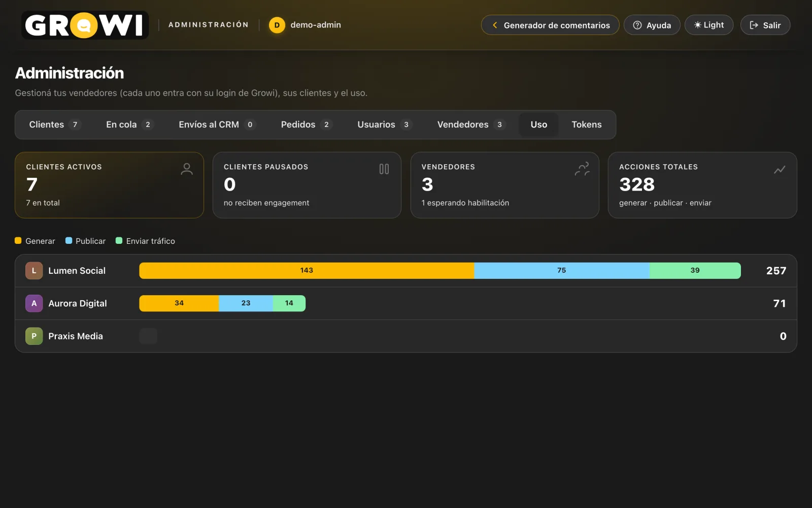Click the Uso tab
Image resolution: width=812 pixels, height=508 pixels.
tap(539, 124)
